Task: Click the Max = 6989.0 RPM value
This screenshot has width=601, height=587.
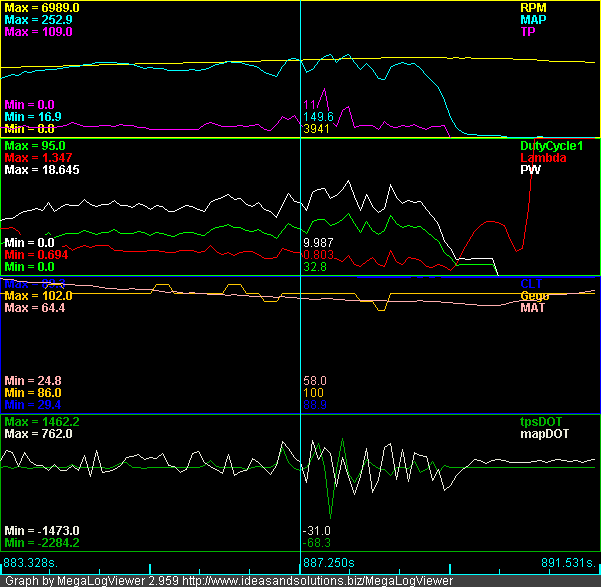Action: point(42,7)
